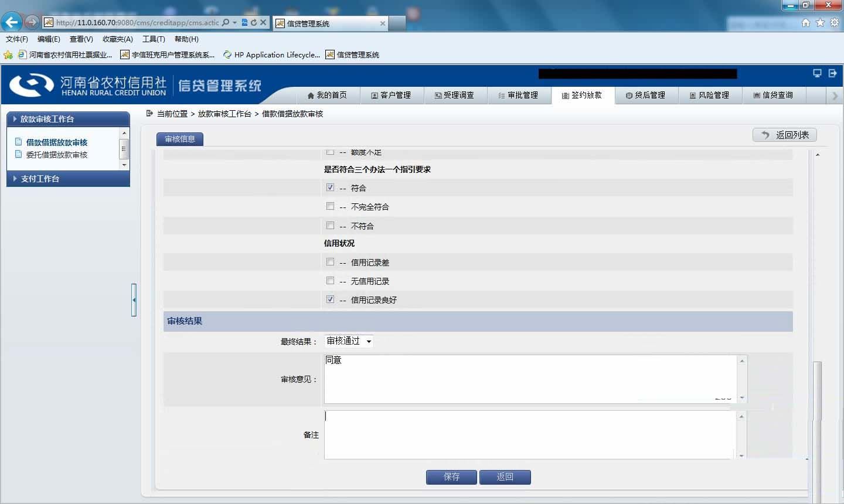
Task: Check the 不完全符合 checkbox
Action: (330, 206)
